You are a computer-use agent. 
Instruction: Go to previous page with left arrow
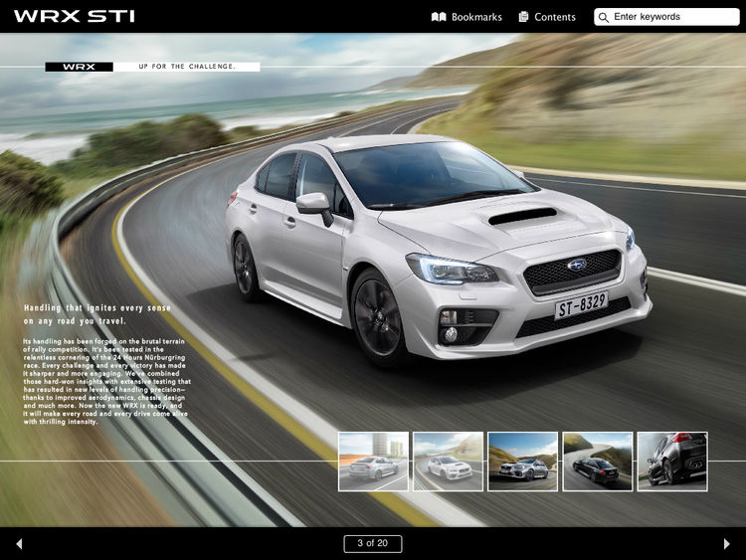(18, 543)
